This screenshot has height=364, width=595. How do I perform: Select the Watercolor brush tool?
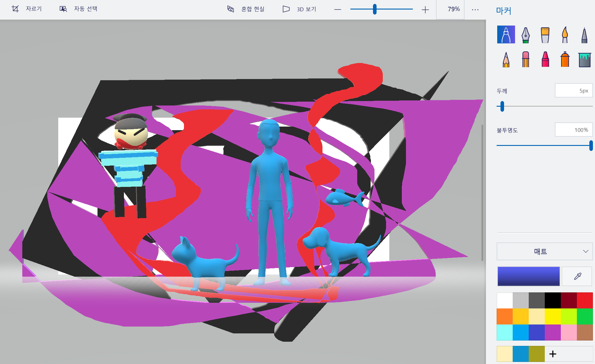pyautogui.click(x=565, y=35)
